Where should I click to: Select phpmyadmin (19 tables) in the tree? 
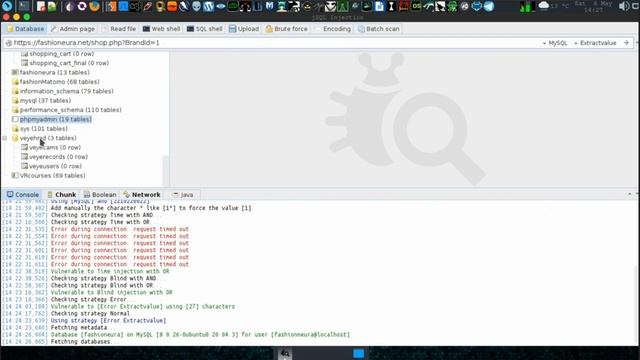coord(56,119)
